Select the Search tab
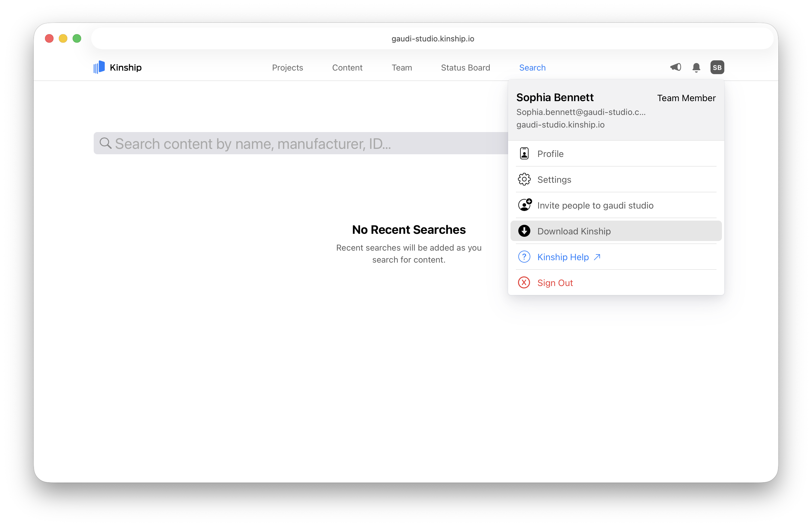This screenshot has height=527, width=812. tap(532, 68)
